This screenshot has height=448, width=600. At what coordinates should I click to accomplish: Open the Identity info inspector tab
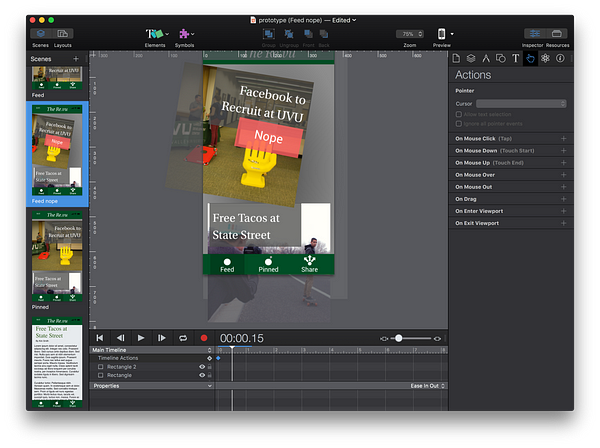point(560,58)
